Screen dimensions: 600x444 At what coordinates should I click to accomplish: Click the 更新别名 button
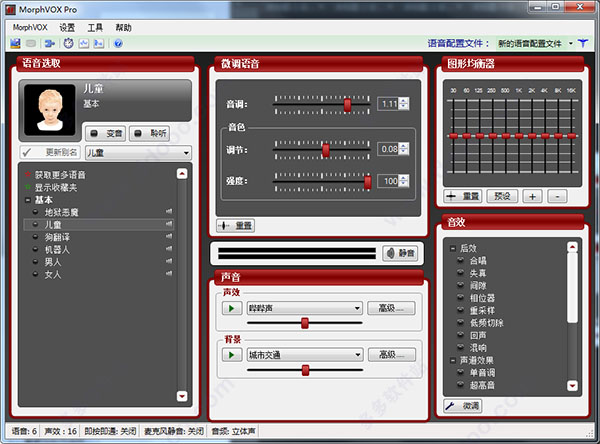[x=50, y=152]
